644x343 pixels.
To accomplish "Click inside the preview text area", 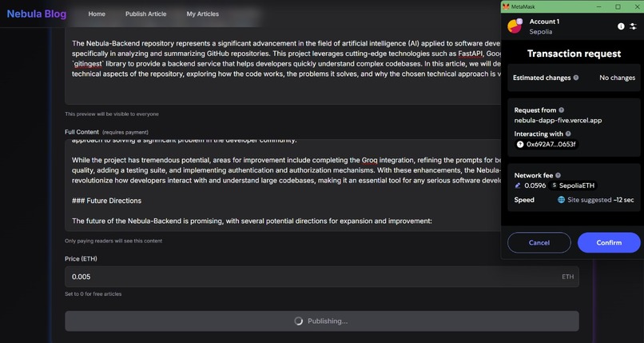I will point(283,66).
